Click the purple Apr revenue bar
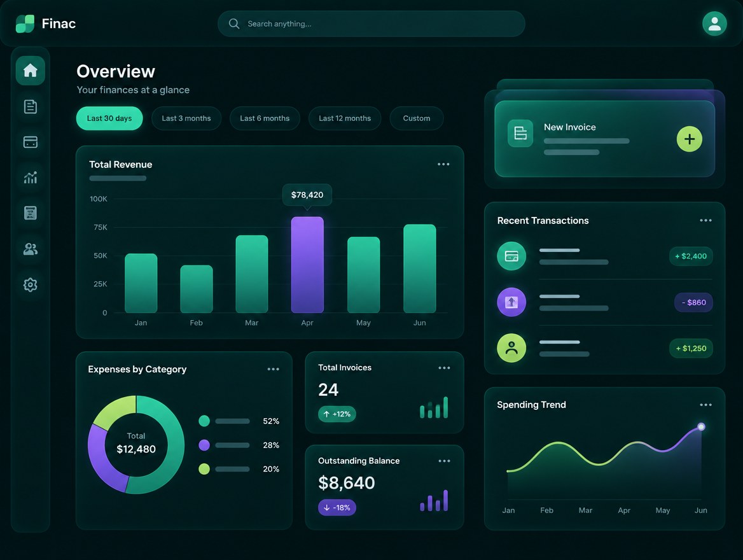Viewport: 743px width, 560px height. (307, 265)
